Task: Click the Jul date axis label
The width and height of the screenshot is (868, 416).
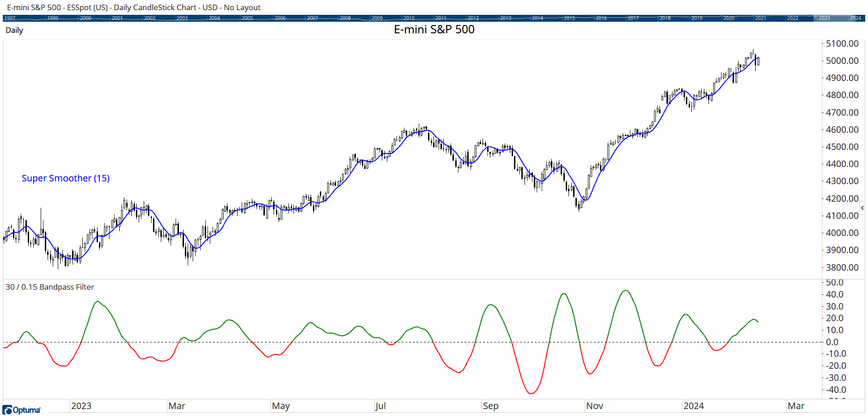Action: point(380,406)
